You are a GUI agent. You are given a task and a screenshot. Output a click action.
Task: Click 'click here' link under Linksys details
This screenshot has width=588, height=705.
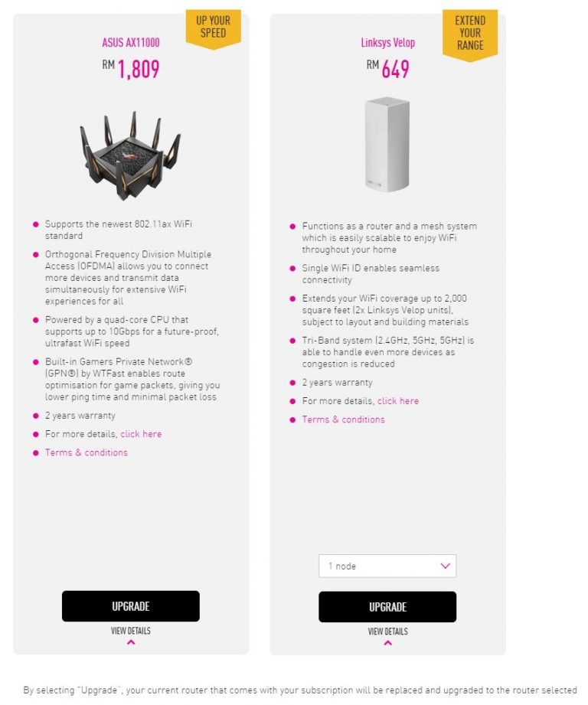(x=397, y=400)
